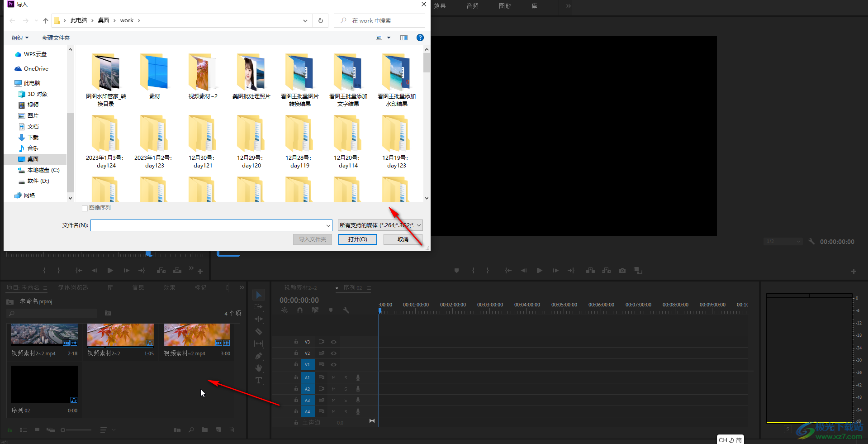The height and width of the screenshot is (444, 868).
Task: Select the Slip tool
Action: click(259, 344)
